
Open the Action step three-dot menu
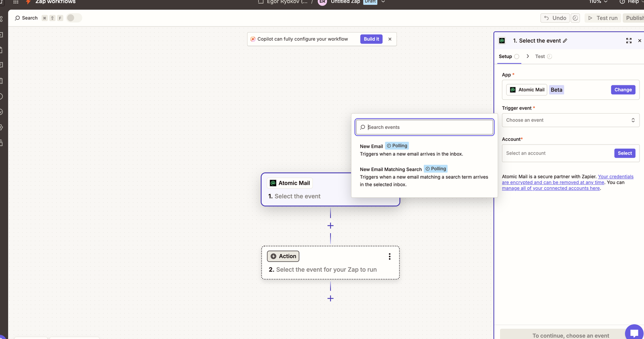point(390,256)
